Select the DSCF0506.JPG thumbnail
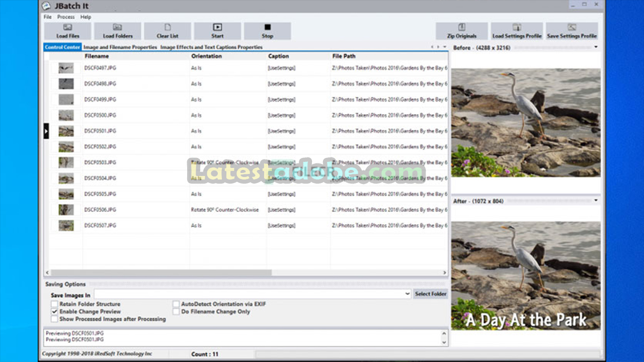Viewport: 644px width, 362px height. [66, 210]
